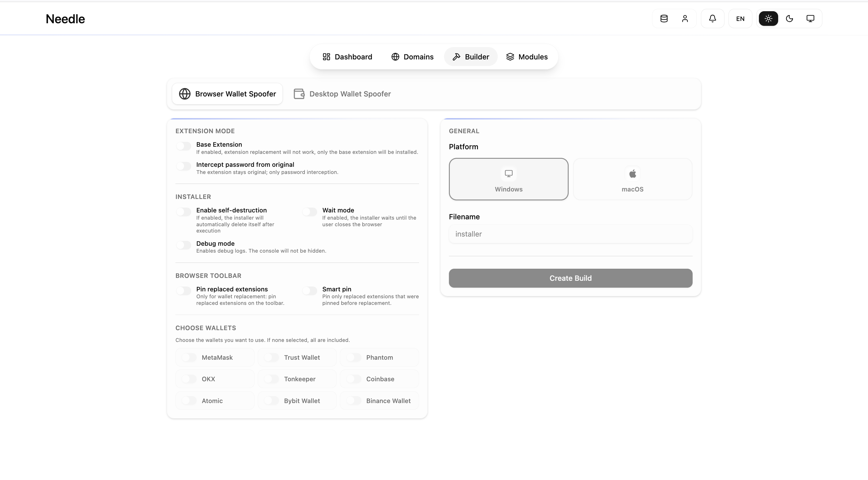Toggle Tonkeeper wallet switch

(271, 379)
